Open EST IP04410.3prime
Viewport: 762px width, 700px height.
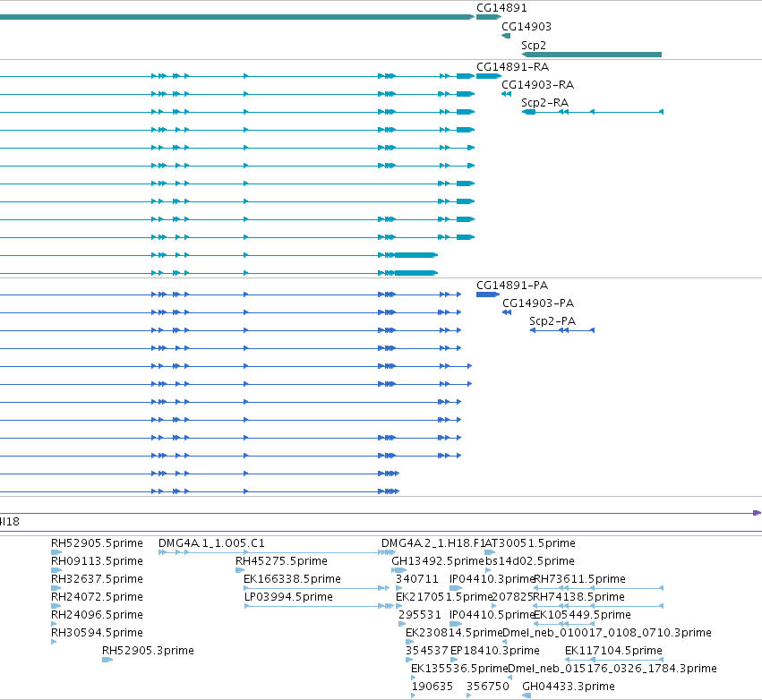click(x=492, y=579)
